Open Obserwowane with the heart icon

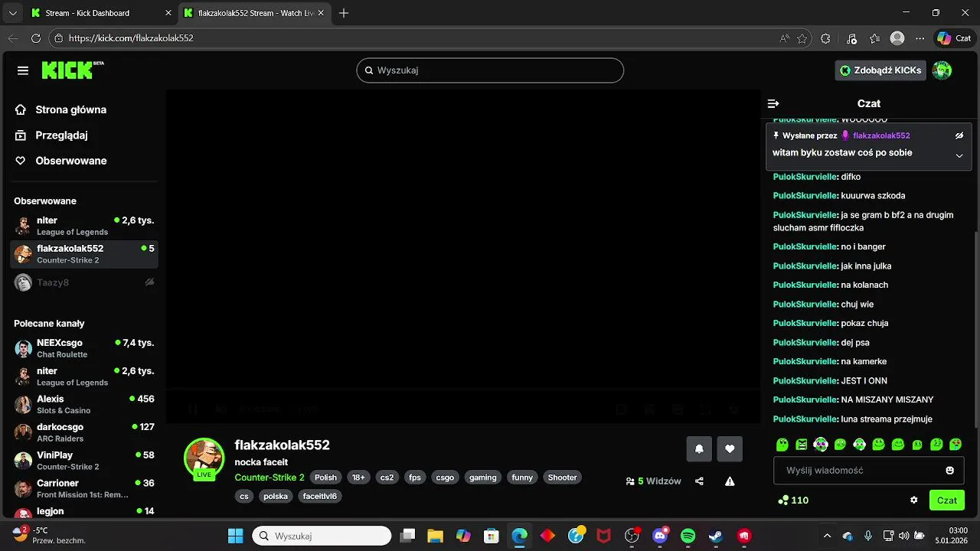point(61,161)
